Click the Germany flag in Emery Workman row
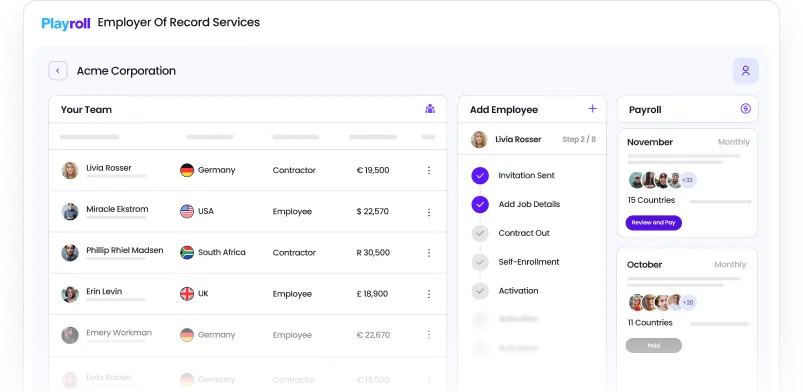 click(x=187, y=335)
